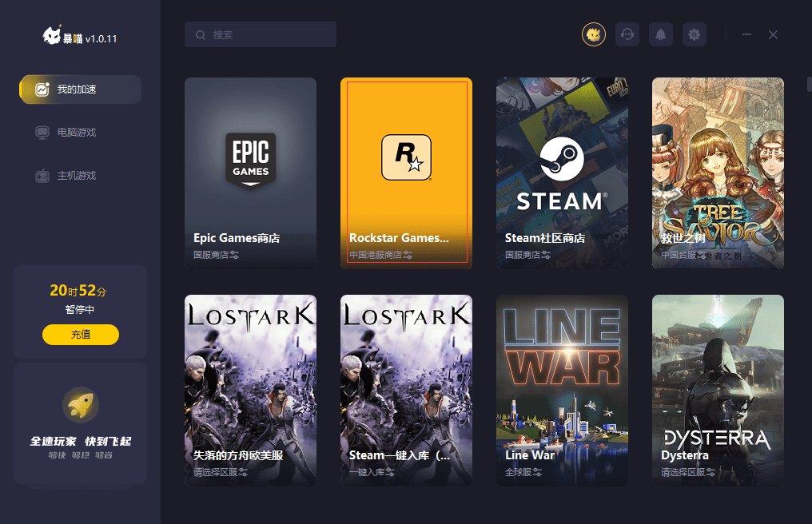
Task: Change region 中国台服 for 救世之树
Action: coord(683,255)
